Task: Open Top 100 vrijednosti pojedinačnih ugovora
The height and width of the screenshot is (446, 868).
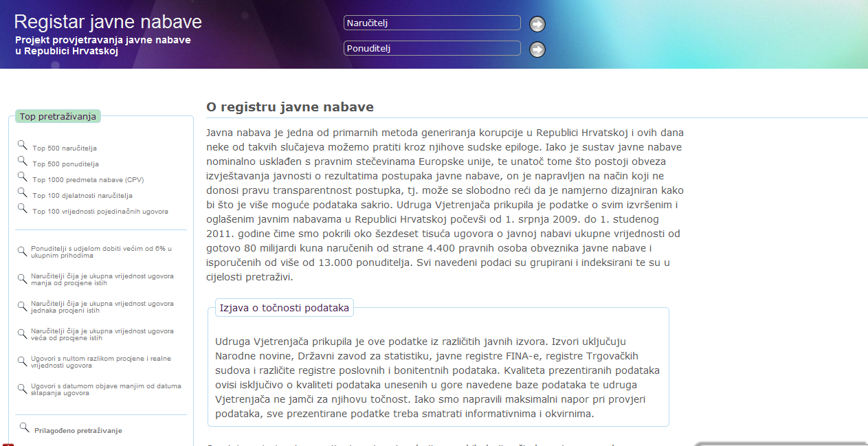Action: (100, 212)
